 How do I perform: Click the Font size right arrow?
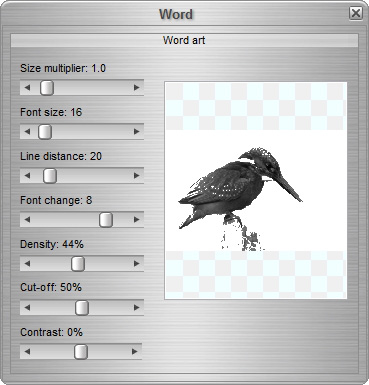[x=136, y=132]
